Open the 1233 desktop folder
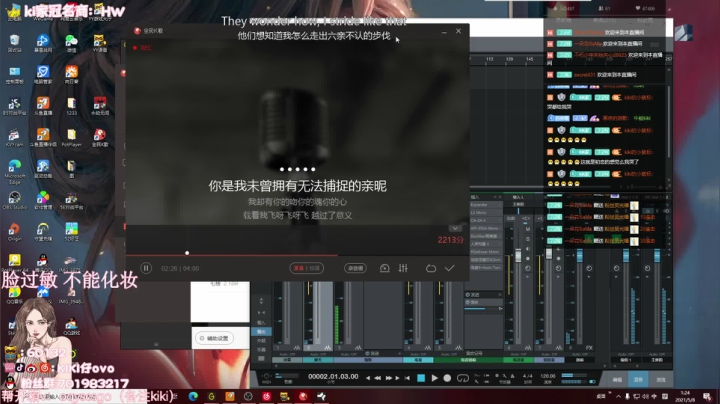Screen dimensions: 720x404 tap(71, 106)
